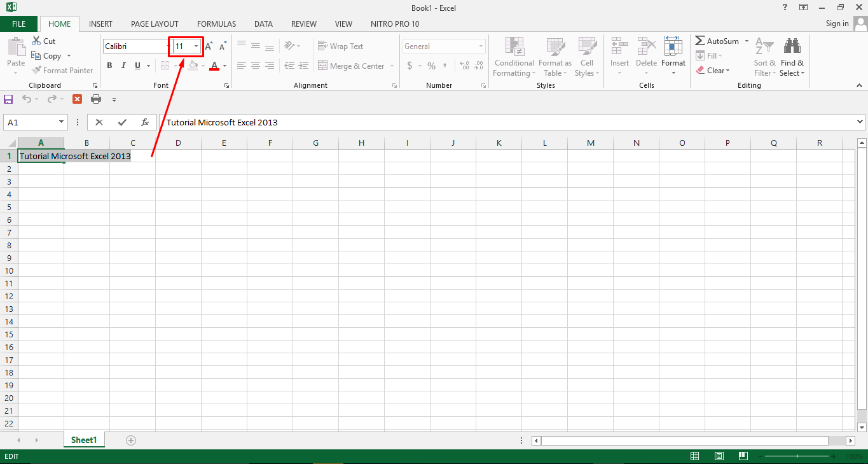
Task: Toggle Italic formatting
Action: click(x=123, y=66)
